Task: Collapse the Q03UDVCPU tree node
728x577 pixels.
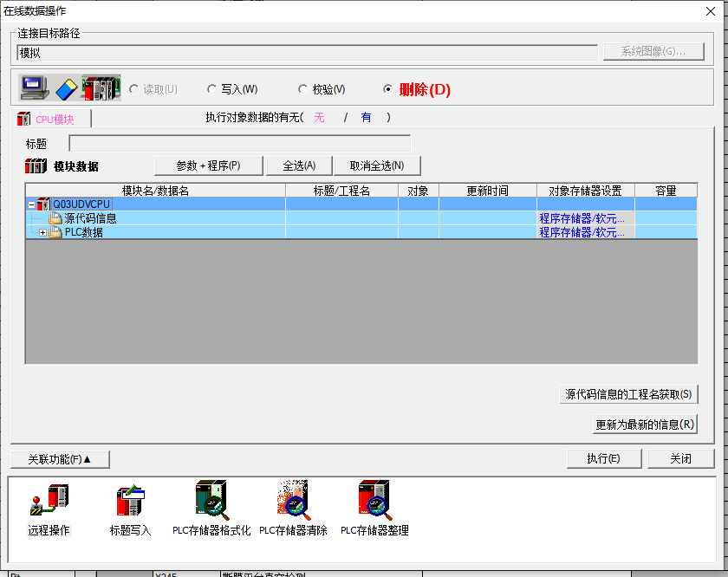Action: 31,204
